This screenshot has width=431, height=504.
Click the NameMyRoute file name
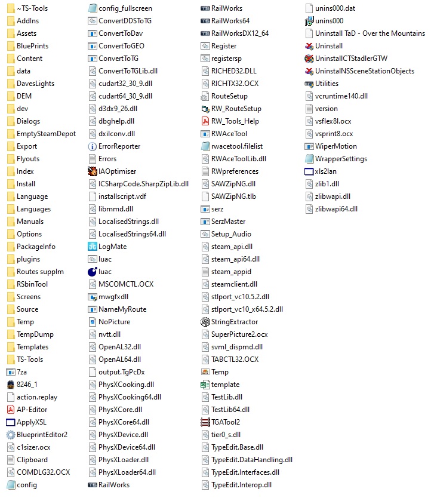point(122,309)
